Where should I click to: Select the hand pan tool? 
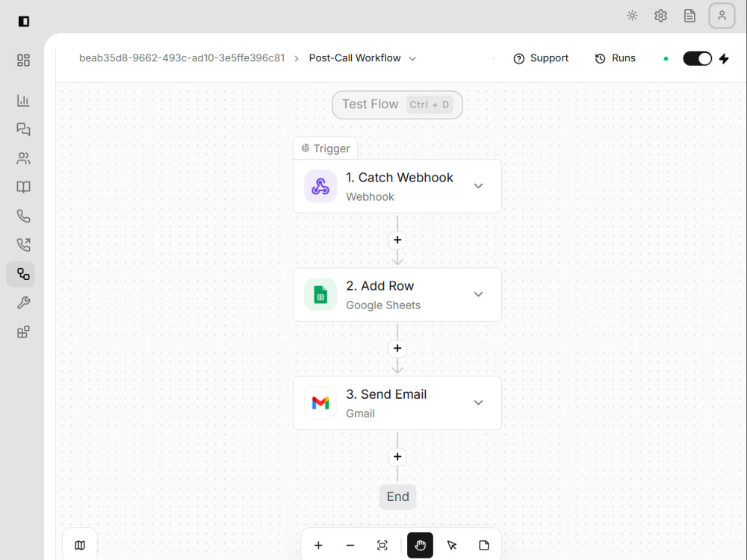(x=420, y=545)
